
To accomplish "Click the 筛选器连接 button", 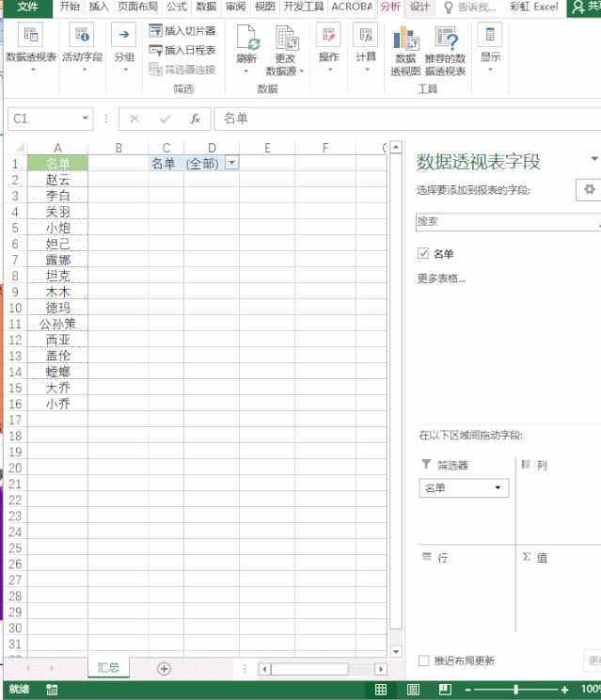I will tap(182, 70).
